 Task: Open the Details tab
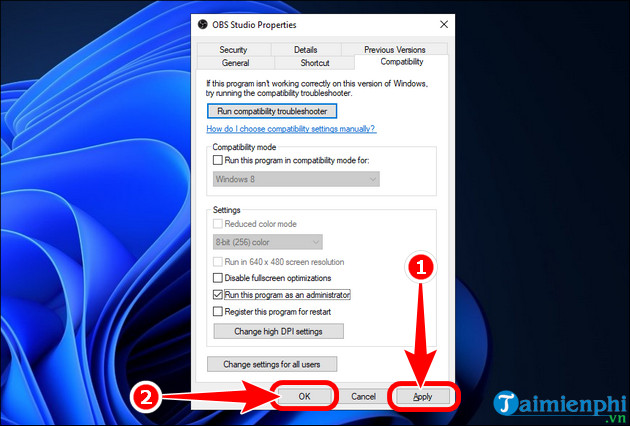(x=305, y=50)
